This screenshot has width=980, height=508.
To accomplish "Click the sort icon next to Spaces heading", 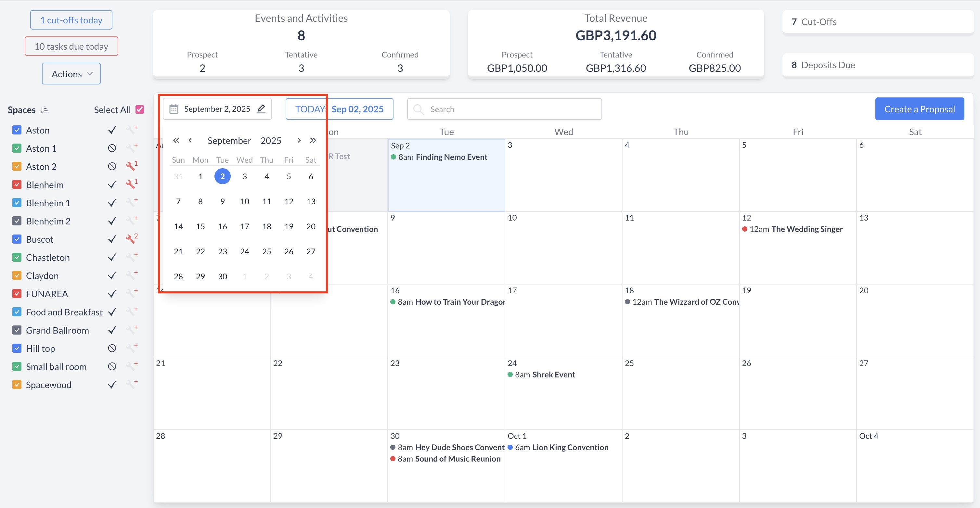I will (45, 109).
